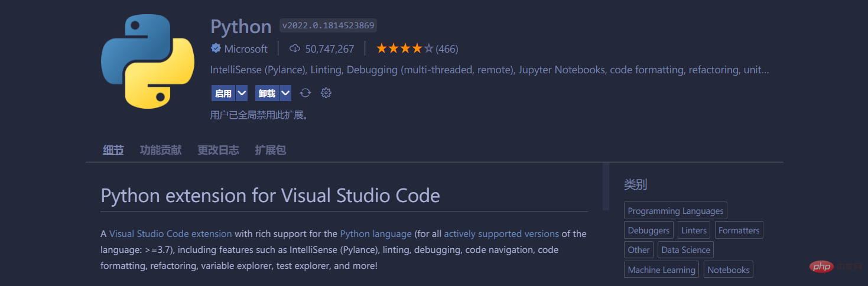This screenshot has height=286, width=868.
Task: Open the 更改日志 tab
Action: coord(218,150)
